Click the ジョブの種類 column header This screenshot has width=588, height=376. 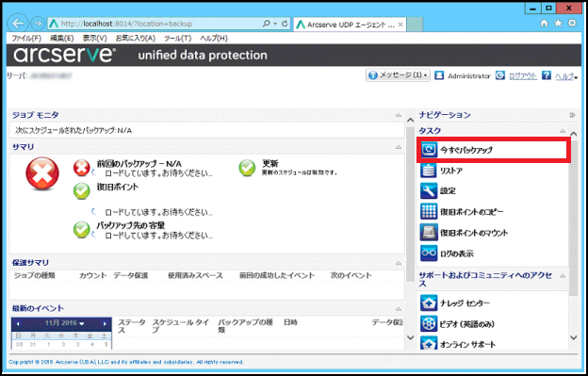coord(35,275)
